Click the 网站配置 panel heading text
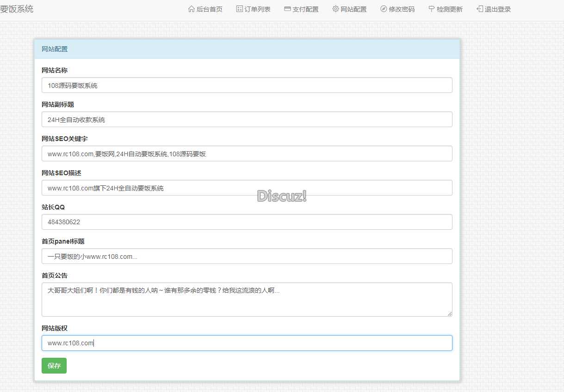Viewport: 564px width, 392px height. coord(55,49)
